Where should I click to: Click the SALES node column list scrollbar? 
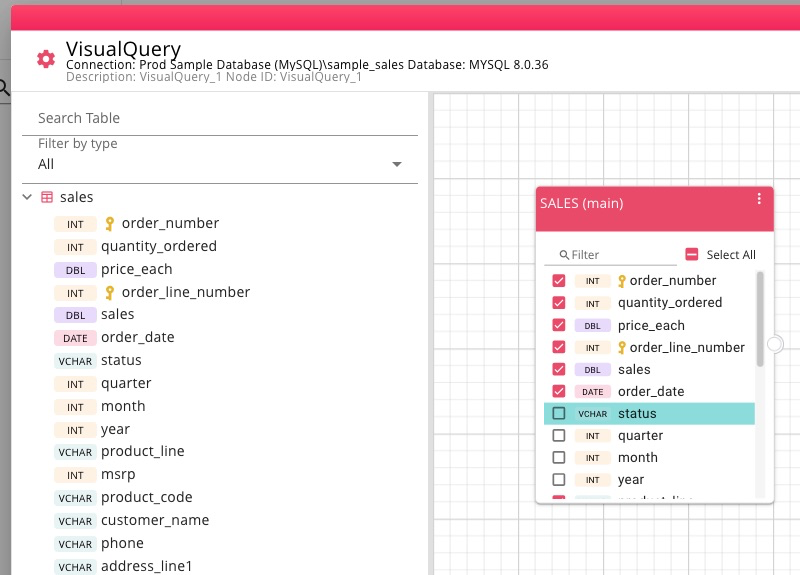760,319
